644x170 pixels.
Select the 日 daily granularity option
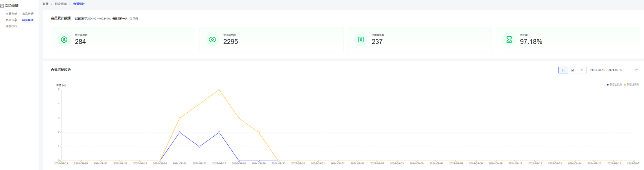[x=563, y=70]
